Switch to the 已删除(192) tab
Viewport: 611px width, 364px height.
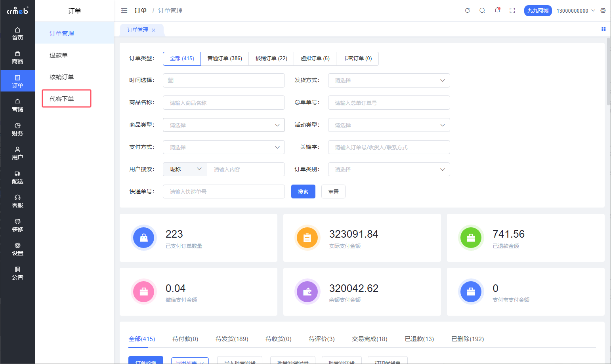[468, 339]
